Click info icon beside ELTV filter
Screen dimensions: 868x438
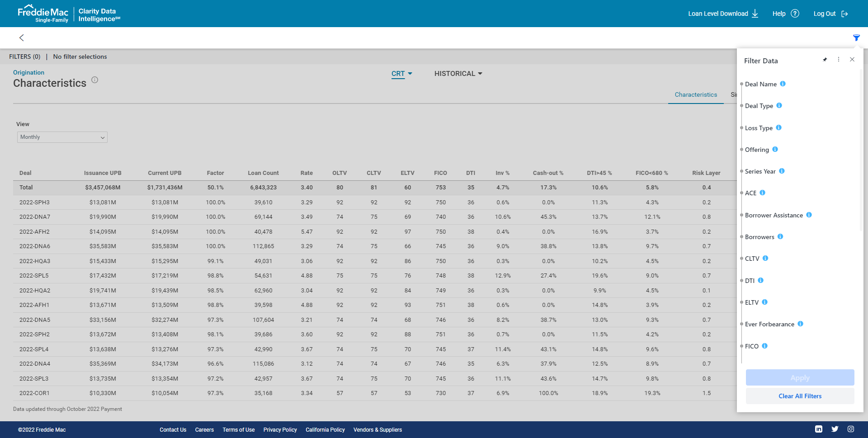click(x=764, y=302)
